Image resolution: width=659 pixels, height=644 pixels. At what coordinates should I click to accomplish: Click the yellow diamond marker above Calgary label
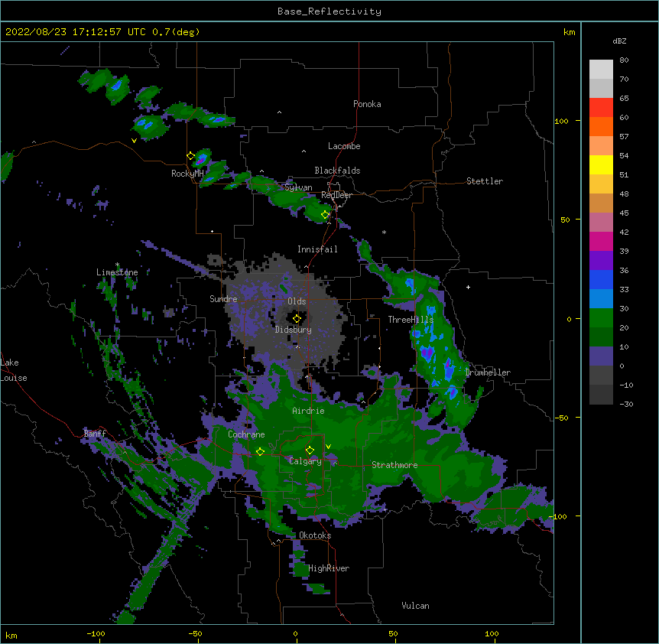pyautogui.click(x=310, y=450)
